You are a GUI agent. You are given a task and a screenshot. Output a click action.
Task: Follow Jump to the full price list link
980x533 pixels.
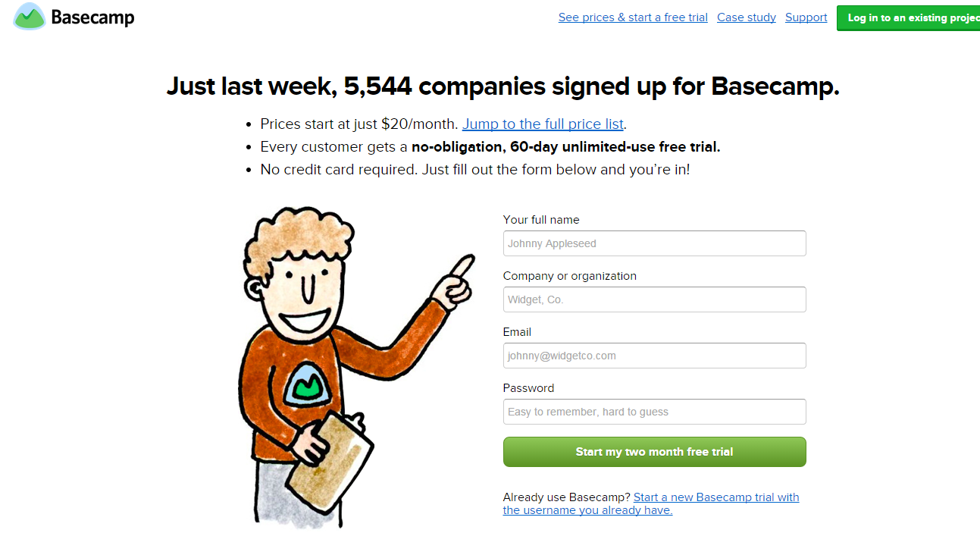543,124
